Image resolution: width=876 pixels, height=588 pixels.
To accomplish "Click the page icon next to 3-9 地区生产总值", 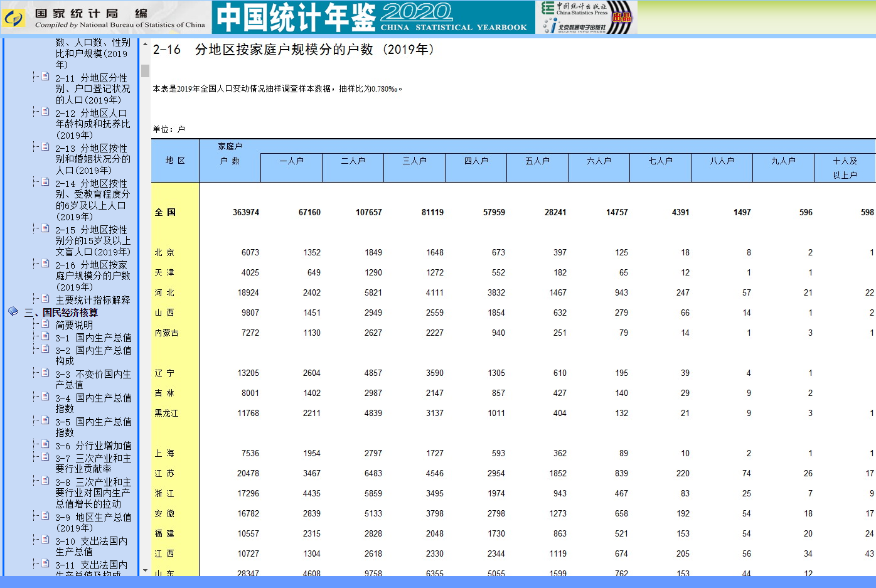I will pyautogui.click(x=45, y=516).
